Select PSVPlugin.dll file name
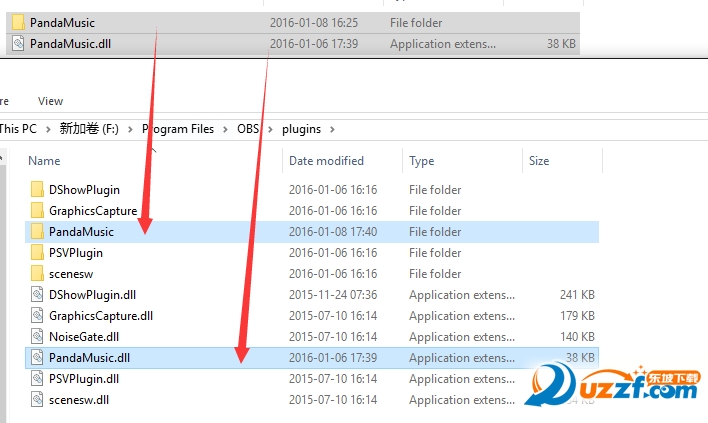 point(84,379)
